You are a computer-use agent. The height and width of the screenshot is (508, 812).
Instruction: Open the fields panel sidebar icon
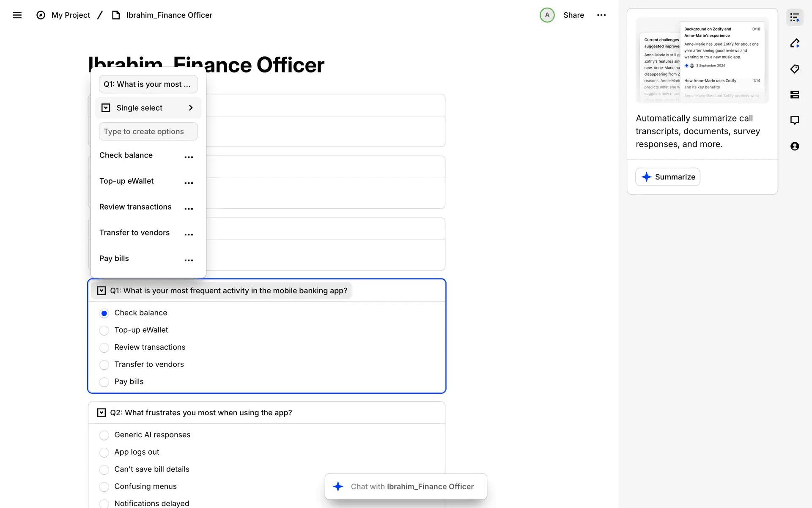(795, 95)
